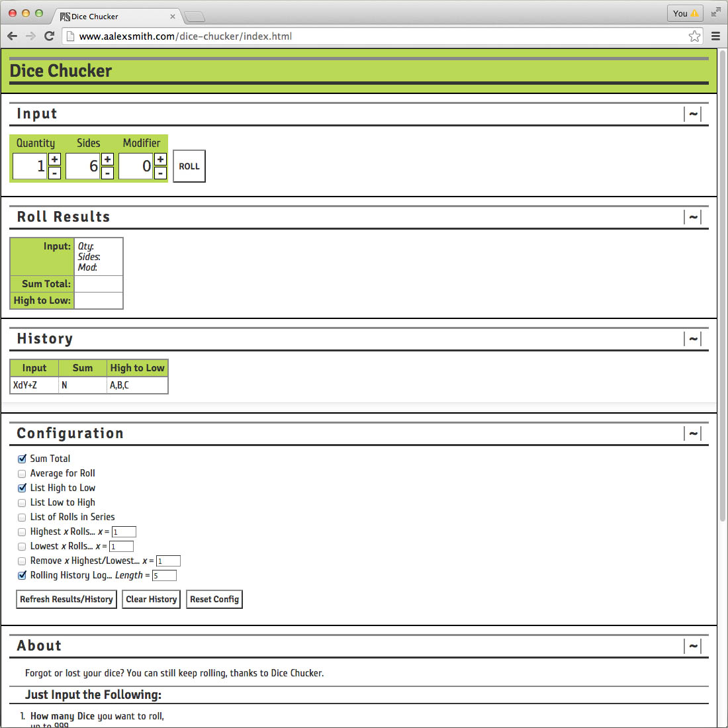Image resolution: width=728 pixels, height=728 pixels.
Task: Increase Sides with the plus button
Action: click(107, 159)
